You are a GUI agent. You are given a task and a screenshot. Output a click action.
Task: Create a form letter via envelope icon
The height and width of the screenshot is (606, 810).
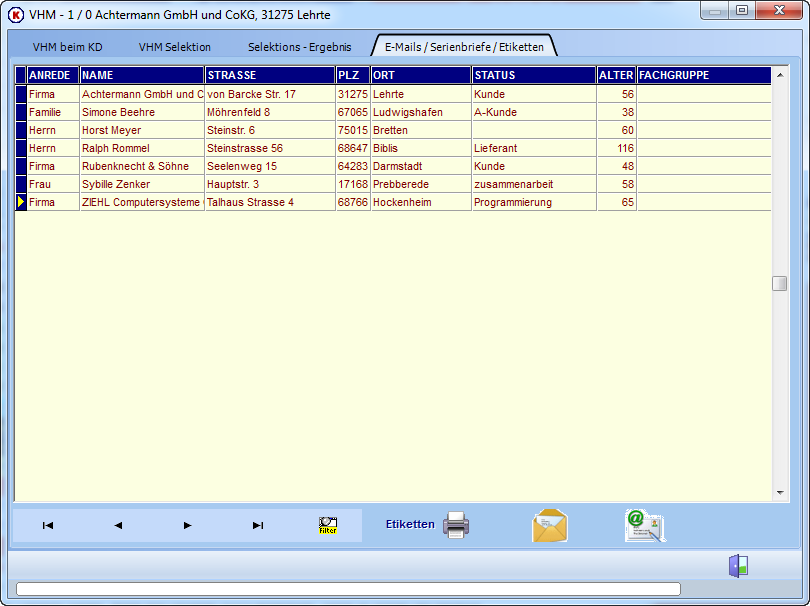point(550,525)
